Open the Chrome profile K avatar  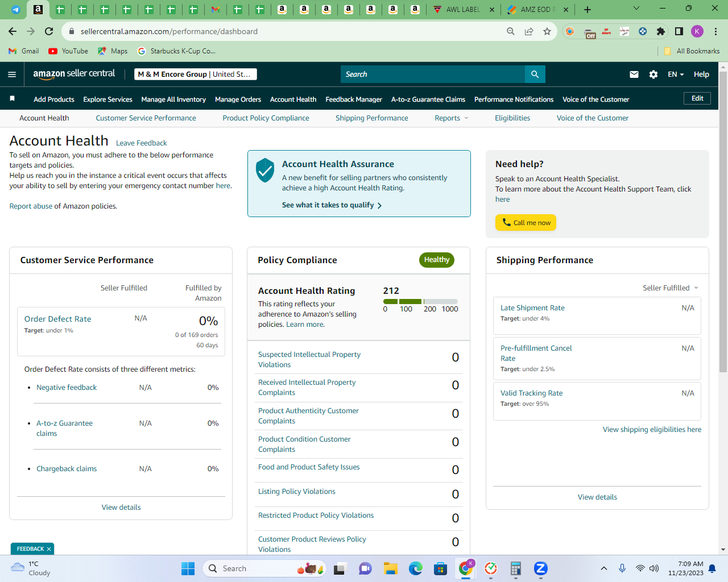tap(697, 31)
